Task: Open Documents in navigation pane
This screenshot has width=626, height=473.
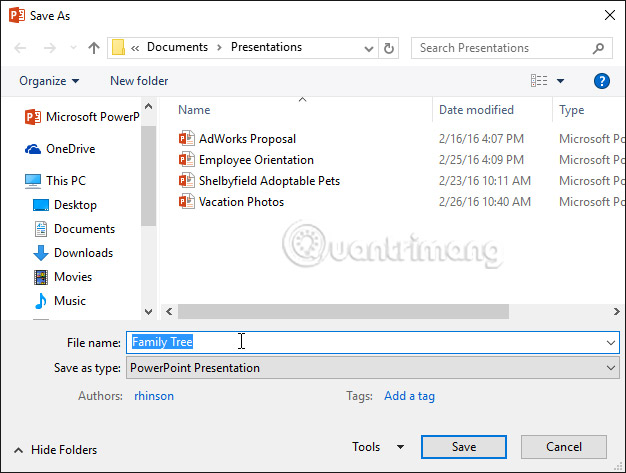Action: (75, 229)
